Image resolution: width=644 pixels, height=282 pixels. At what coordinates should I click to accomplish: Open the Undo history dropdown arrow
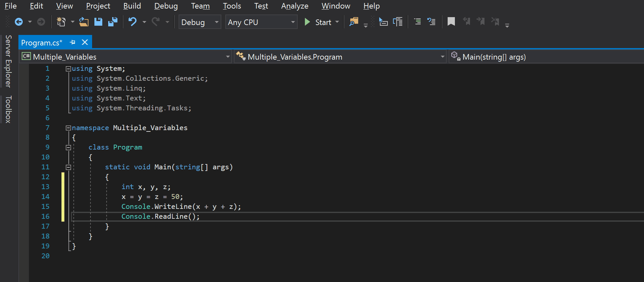coord(144,22)
